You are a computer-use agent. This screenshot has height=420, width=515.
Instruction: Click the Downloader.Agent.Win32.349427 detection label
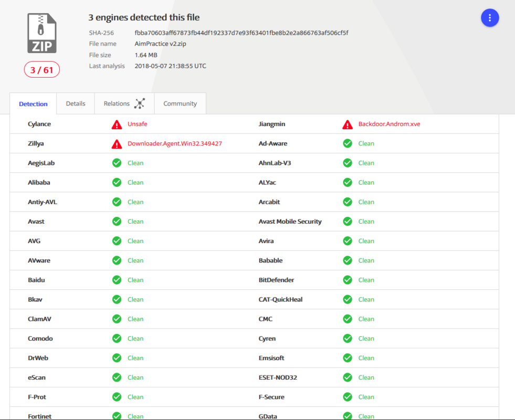[174, 144]
